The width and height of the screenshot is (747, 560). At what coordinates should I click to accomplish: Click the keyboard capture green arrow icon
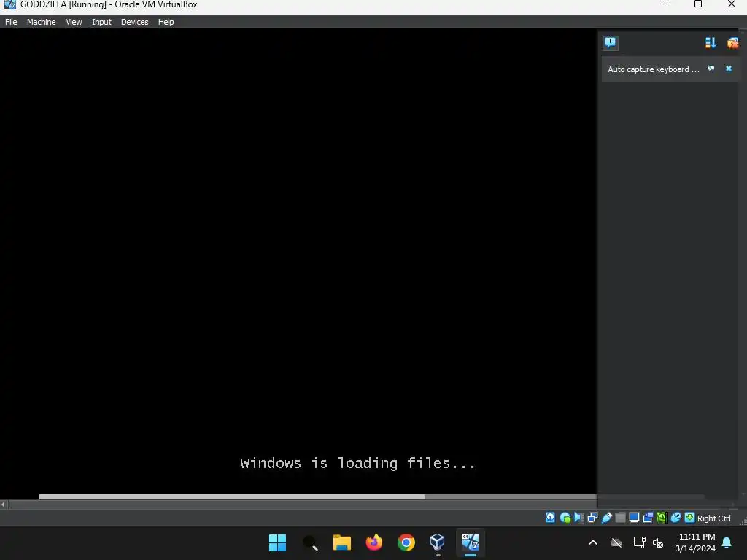coord(690,518)
